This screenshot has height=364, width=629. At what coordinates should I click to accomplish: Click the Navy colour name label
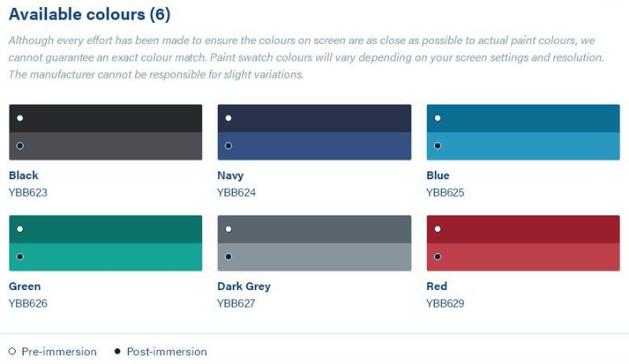230,175
